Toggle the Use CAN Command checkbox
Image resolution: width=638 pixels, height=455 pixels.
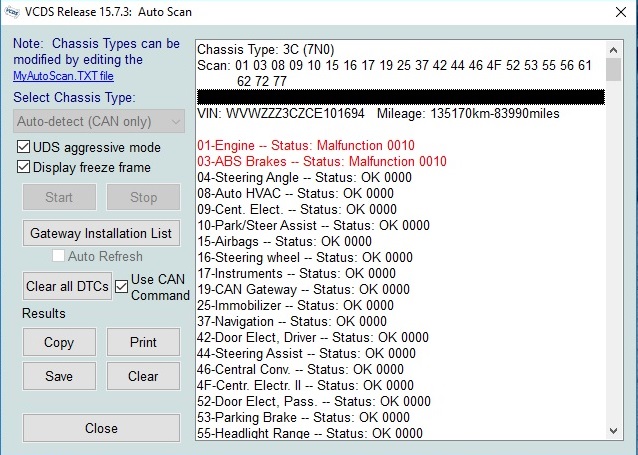(121, 286)
